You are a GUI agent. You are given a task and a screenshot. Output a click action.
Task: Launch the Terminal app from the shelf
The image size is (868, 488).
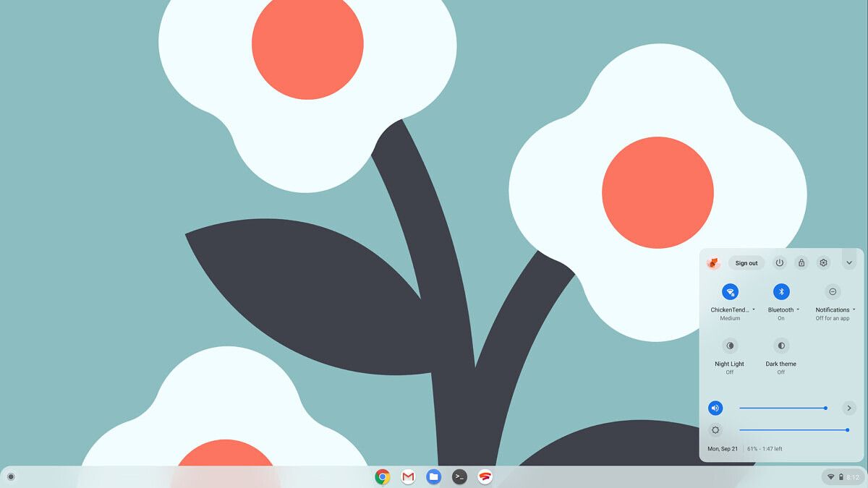click(460, 476)
